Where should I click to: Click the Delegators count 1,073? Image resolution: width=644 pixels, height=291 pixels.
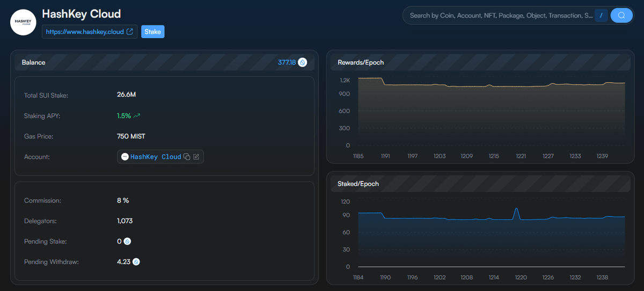125,221
